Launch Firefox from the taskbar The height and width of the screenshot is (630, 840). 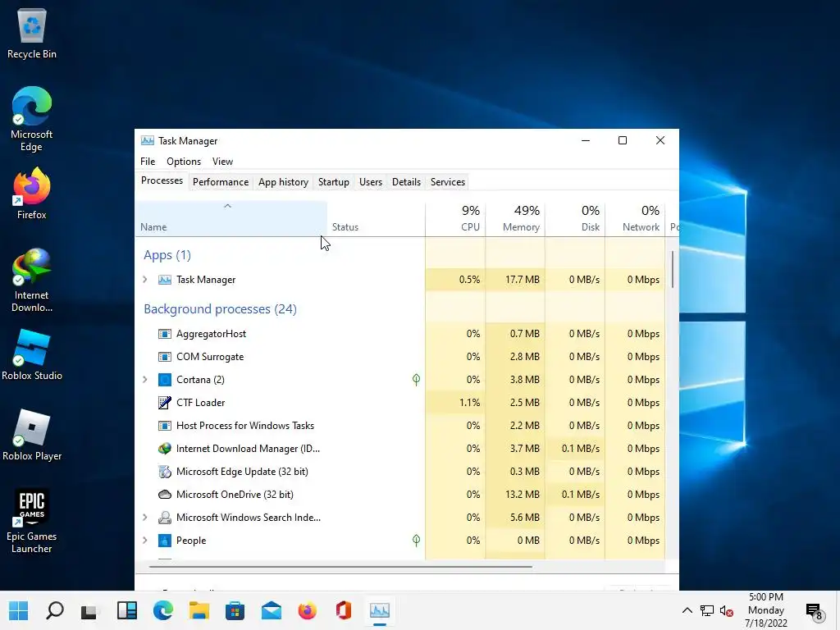pos(307,610)
